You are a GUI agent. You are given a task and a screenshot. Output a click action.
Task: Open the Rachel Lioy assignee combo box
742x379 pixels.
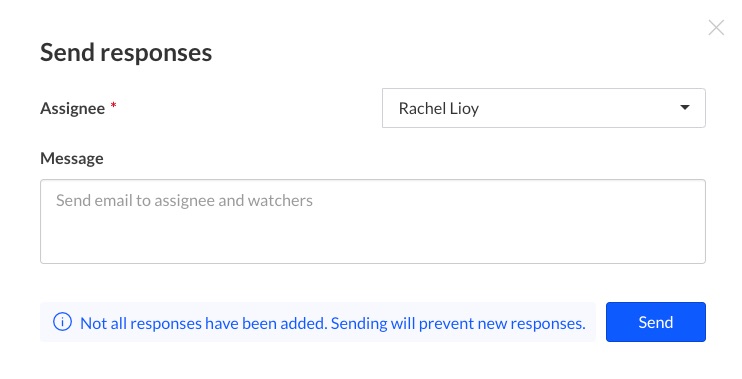(x=544, y=108)
